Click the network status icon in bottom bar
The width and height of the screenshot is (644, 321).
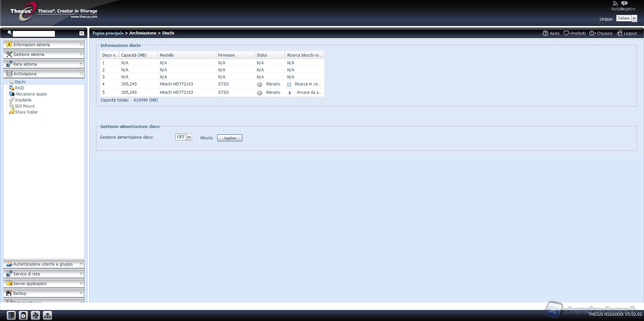pos(47,315)
